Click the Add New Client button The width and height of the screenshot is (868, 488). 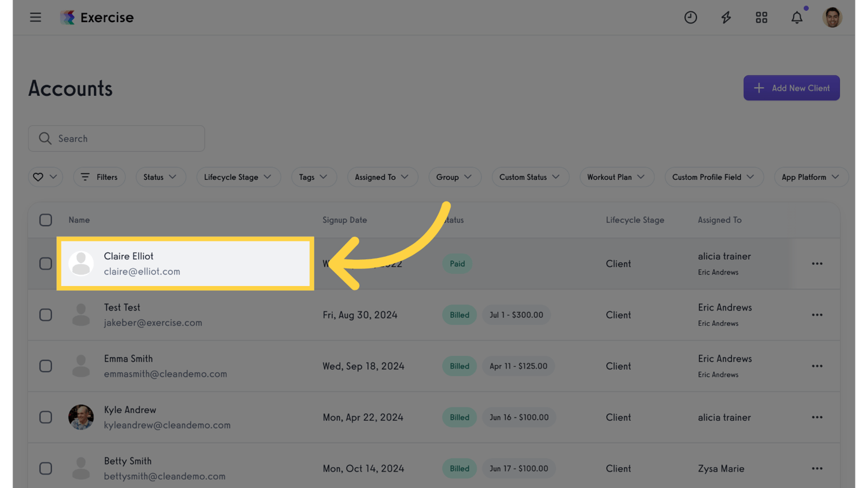(791, 88)
